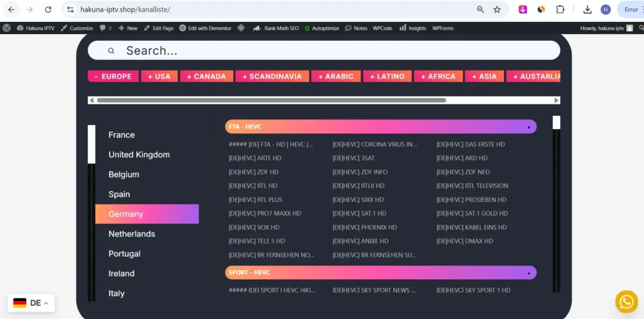Expand the SCANDINAVIA region tab
Screen dimensions: 644x319
click(x=272, y=76)
